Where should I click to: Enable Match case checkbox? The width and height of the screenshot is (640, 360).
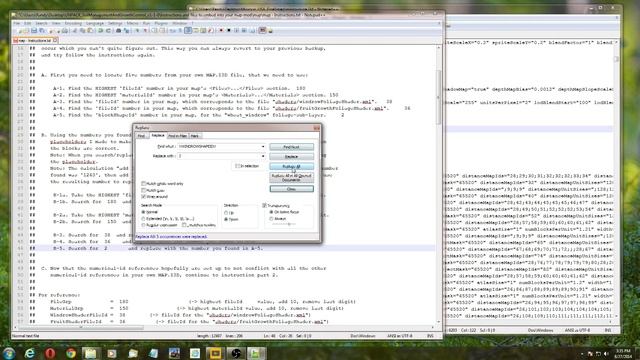pos(144,190)
